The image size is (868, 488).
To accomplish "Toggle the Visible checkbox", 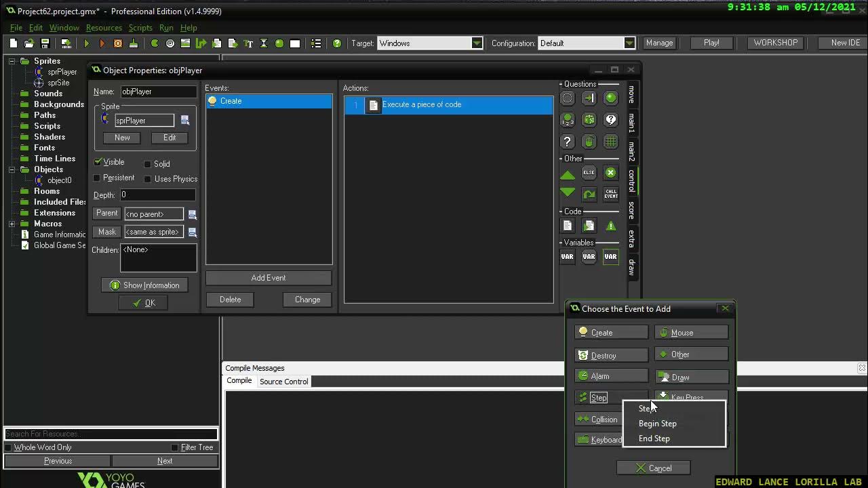I will point(98,162).
